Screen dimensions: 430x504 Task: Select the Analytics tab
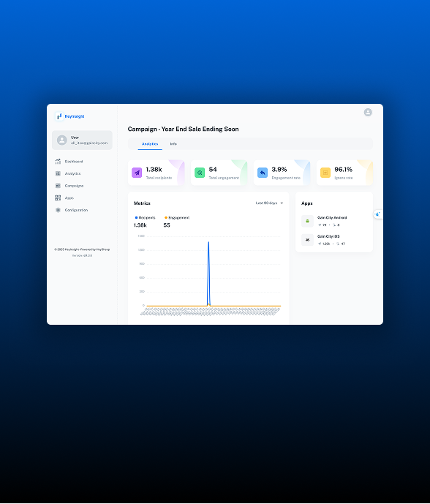coord(150,144)
